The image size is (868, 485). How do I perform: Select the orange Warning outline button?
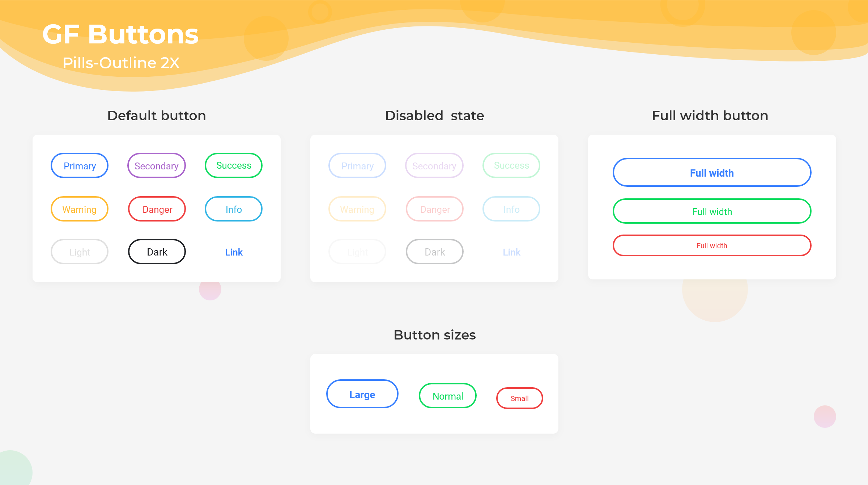80,209
